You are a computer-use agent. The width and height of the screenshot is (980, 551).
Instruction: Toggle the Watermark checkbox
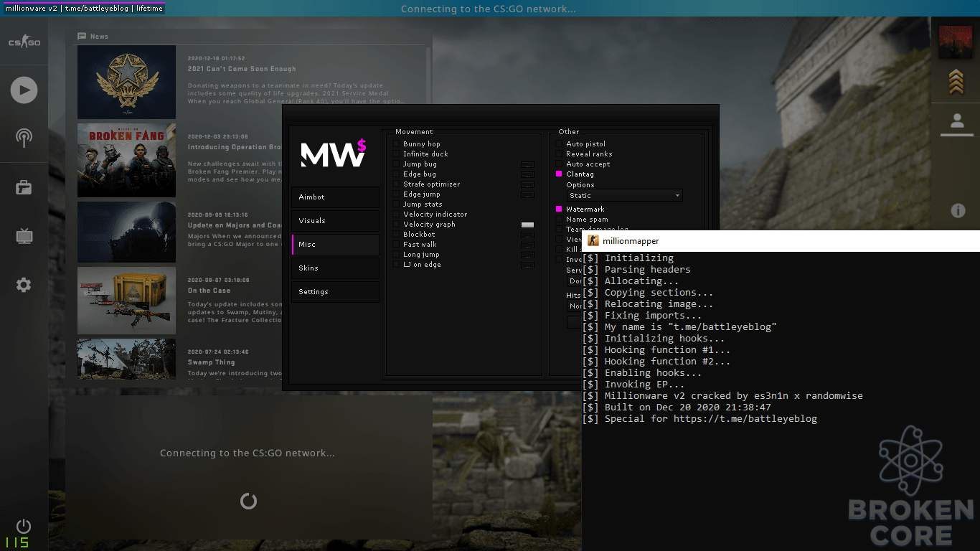[559, 209]
